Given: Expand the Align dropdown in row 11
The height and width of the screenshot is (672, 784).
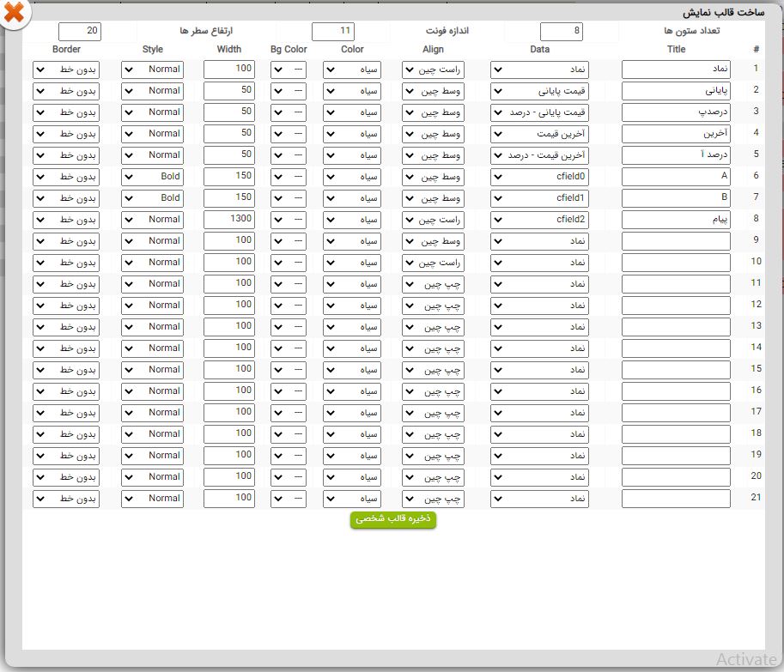Looking at the screenshot, I should 433,284.
